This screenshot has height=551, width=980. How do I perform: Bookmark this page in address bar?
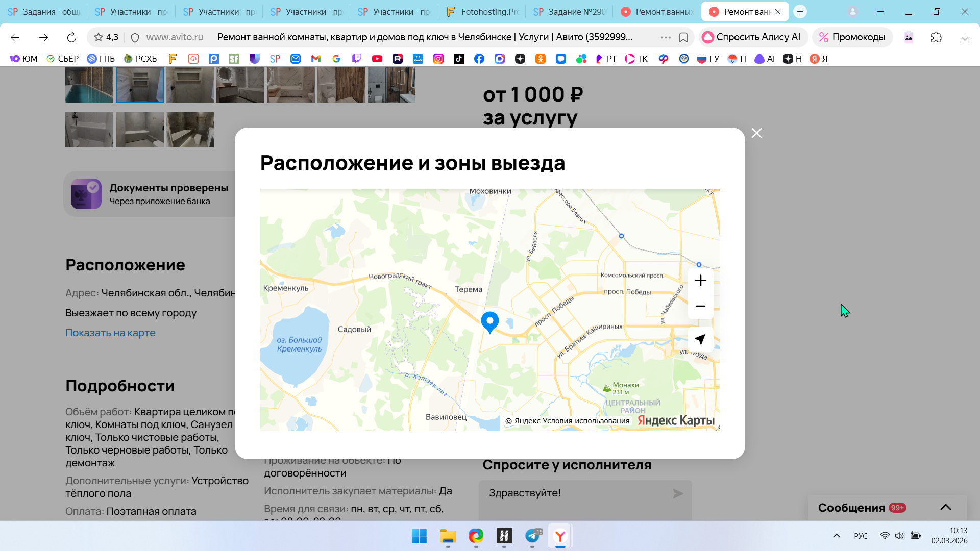point(683,37)
